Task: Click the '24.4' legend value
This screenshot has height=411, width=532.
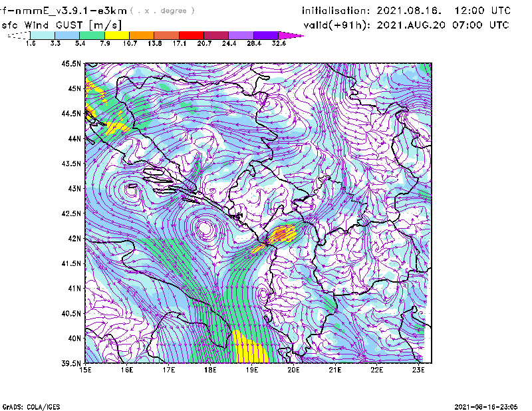Action: [229, 43]
